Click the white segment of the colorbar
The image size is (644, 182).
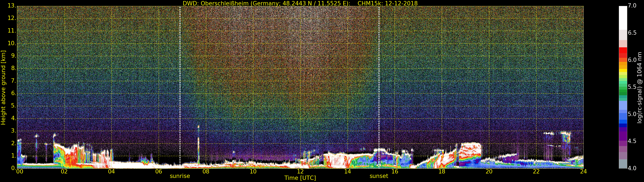[x=623, y=18]
